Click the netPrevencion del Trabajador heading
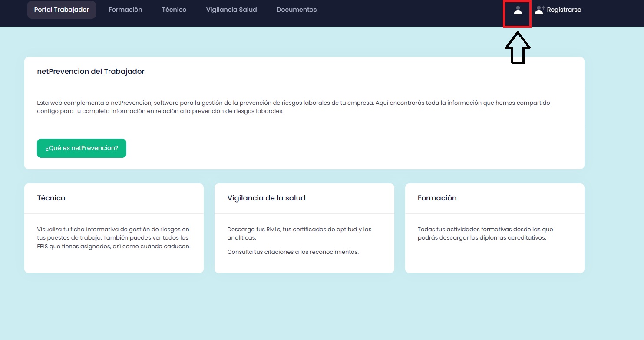The height and width of the screenshot is (340, 644). tap(91, 71)
